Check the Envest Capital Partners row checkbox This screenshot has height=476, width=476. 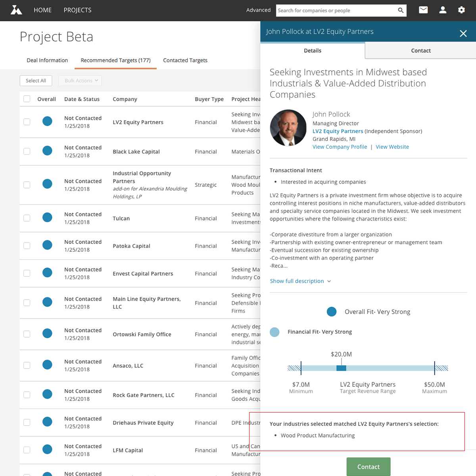[27, 273]
